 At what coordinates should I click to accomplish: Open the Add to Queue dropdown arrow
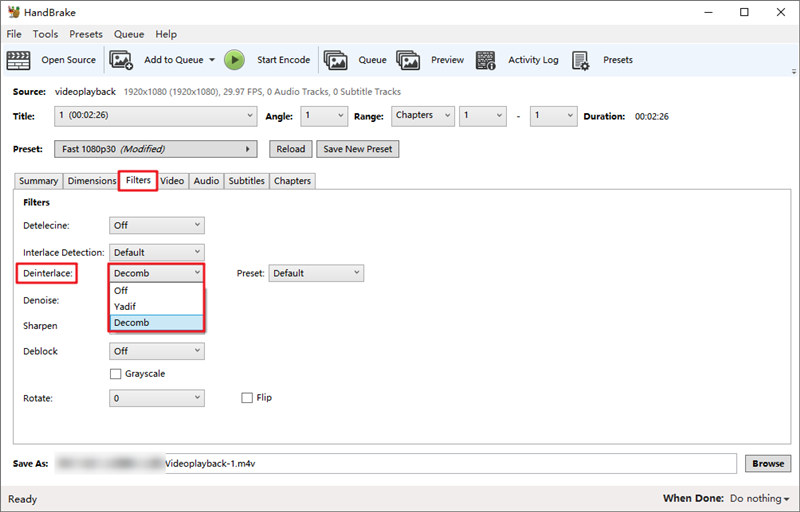click(x=212, y=60)
